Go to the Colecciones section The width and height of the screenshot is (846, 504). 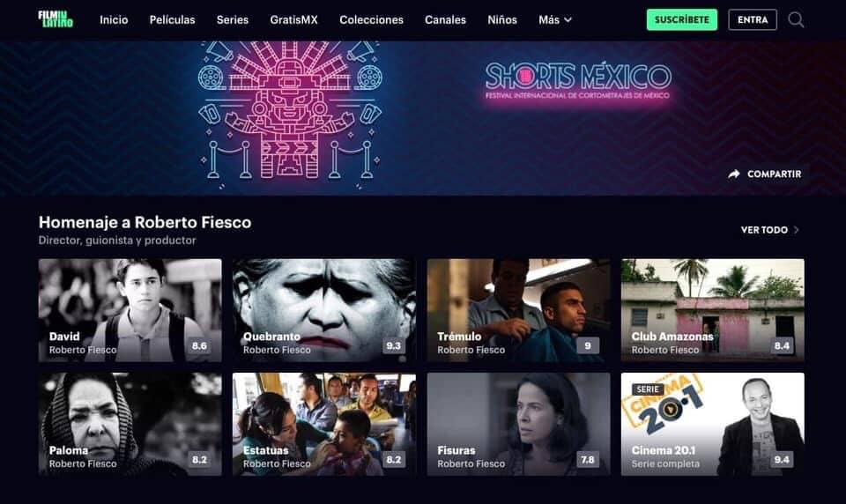tap(371, 20)
